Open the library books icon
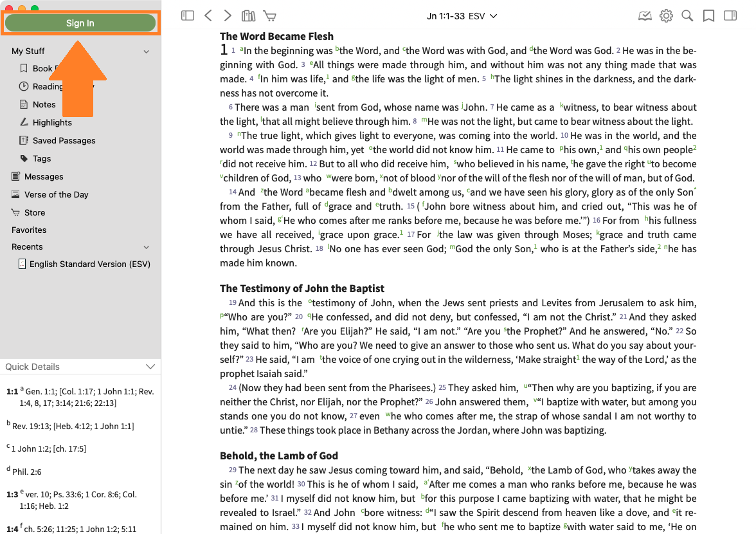756x534 pixels. point(248,15)
